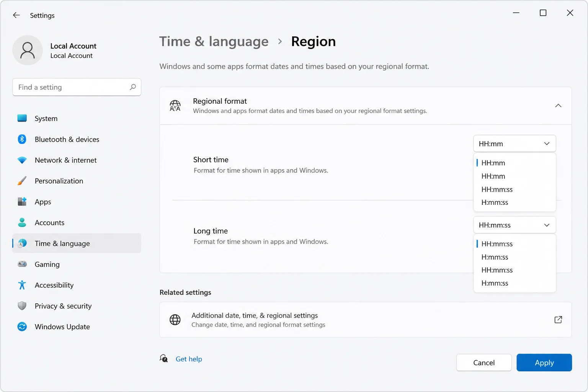Select the highlighted HH:mm:ss long time option
Viewport: 588px width, 392px height.
pos(514,244)
